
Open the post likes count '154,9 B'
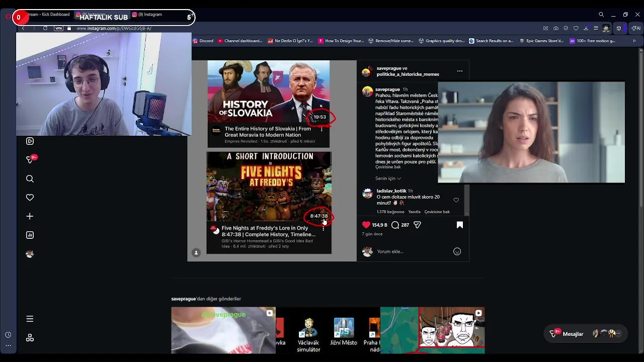click(x=379, y=225)
